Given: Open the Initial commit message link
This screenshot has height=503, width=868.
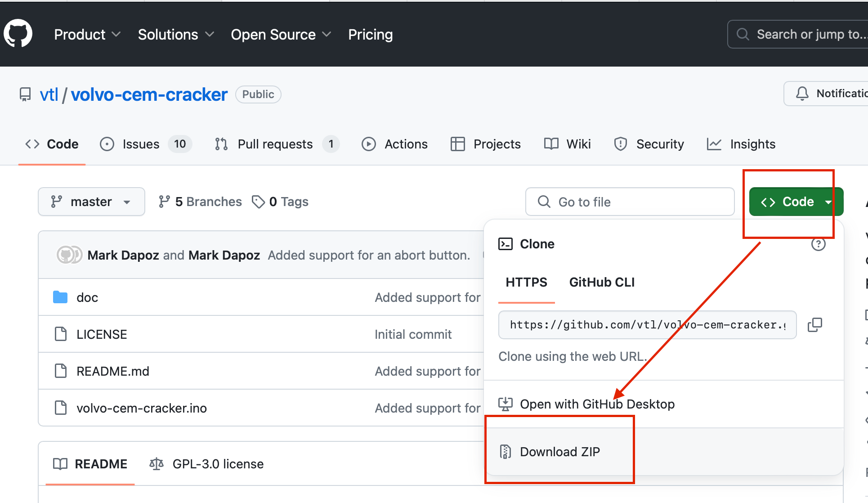Looking at the screenshot, I should tap(413, 334).
